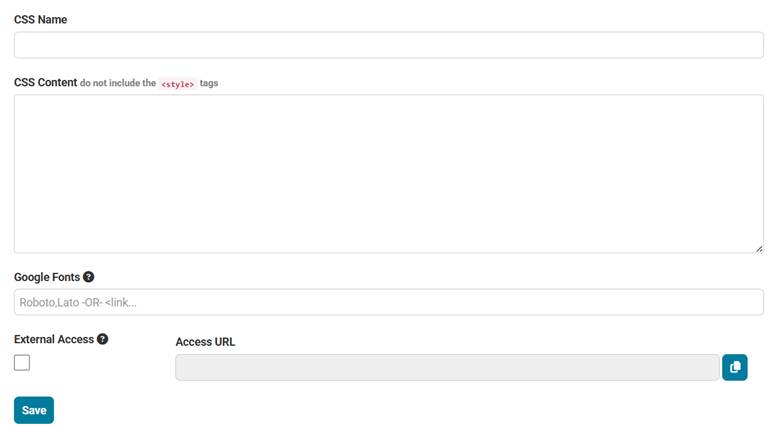780x427 pixels.
Task: Click the CSS Name label
Action: pos(40,19)
